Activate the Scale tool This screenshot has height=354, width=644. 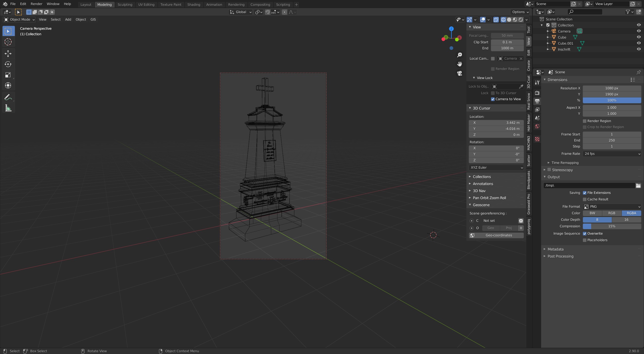pos(8,75)
